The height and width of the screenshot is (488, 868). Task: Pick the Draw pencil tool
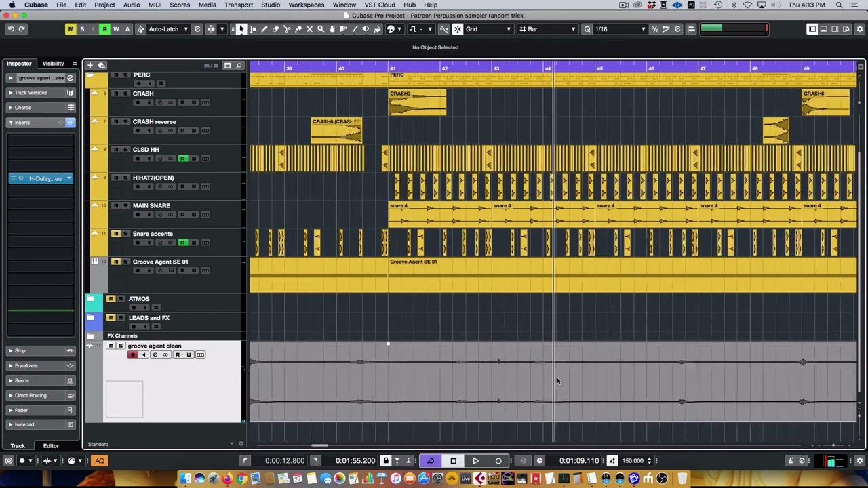click(x=264, y=29)
